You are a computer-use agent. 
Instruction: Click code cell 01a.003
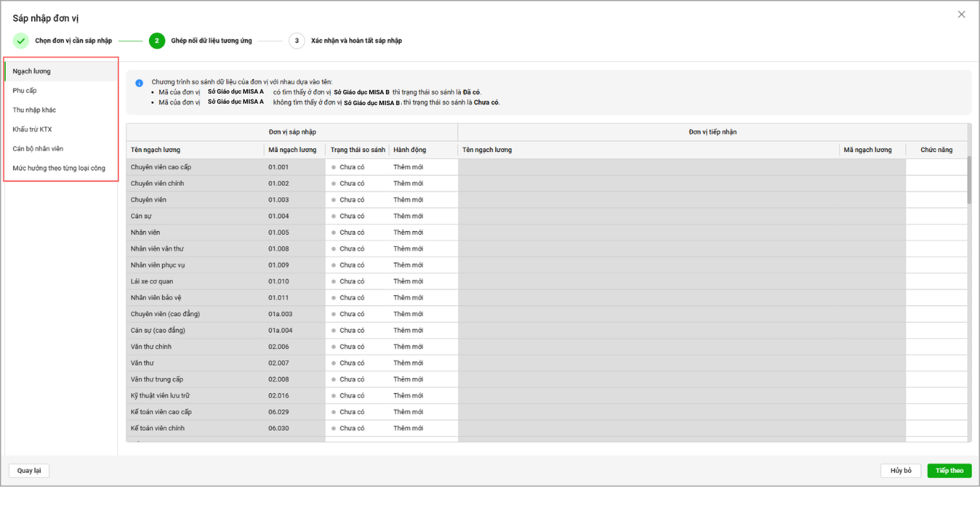click(295, 314)
